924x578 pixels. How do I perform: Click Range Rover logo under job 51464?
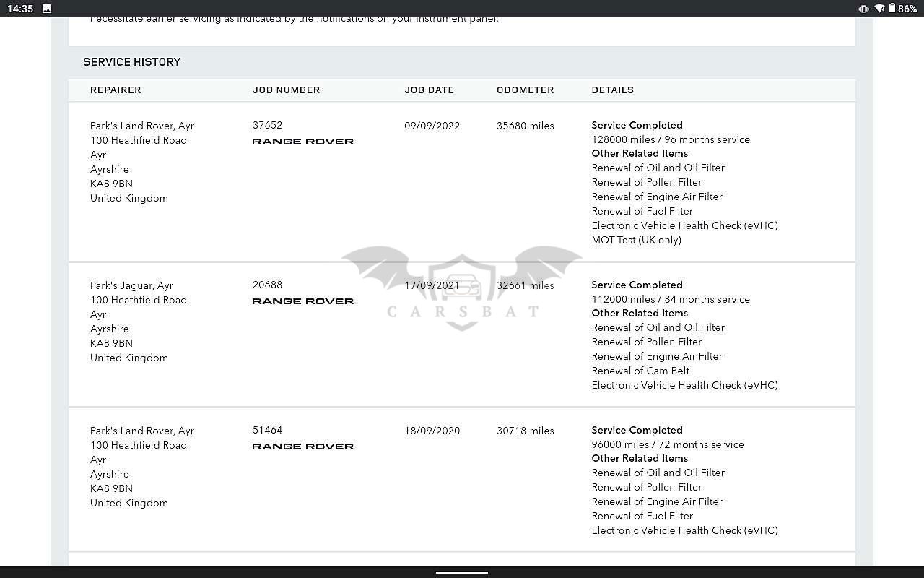[x=303, y=447]
